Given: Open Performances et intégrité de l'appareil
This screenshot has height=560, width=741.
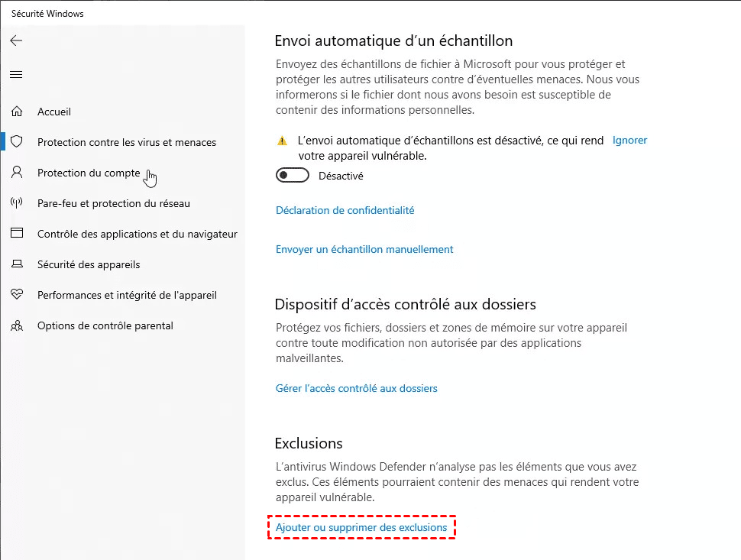Looking at the screenshot, I should 127,295.
